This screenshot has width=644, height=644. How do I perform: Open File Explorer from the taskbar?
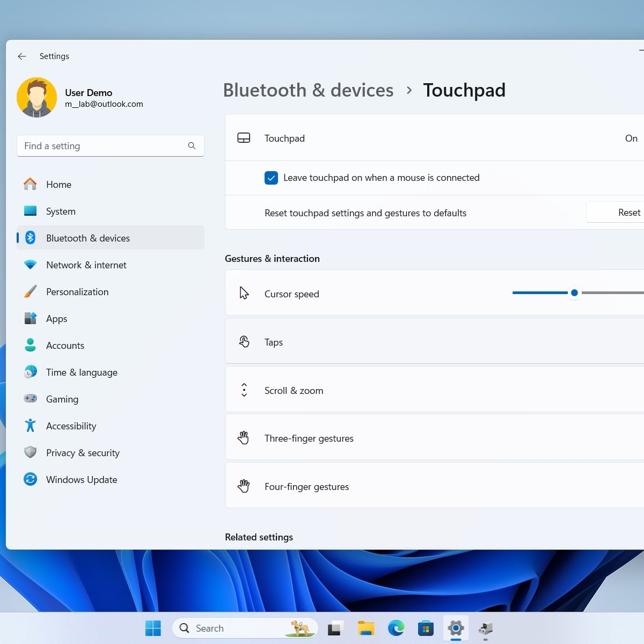point(366,628)
